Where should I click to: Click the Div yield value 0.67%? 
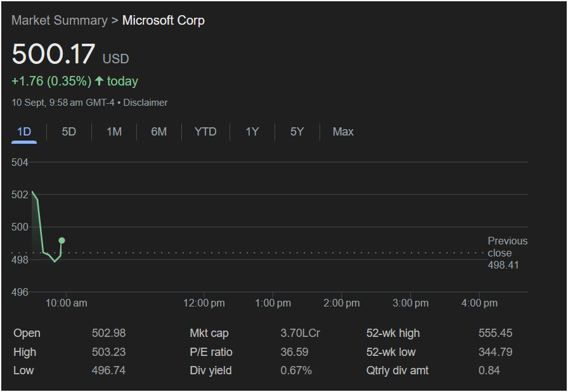pos(296,370)
